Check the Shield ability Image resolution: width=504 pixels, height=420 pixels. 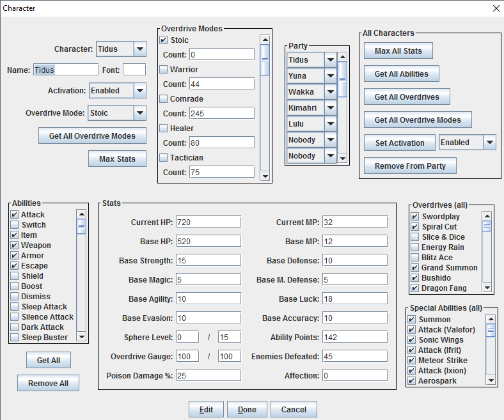point(15,276)
